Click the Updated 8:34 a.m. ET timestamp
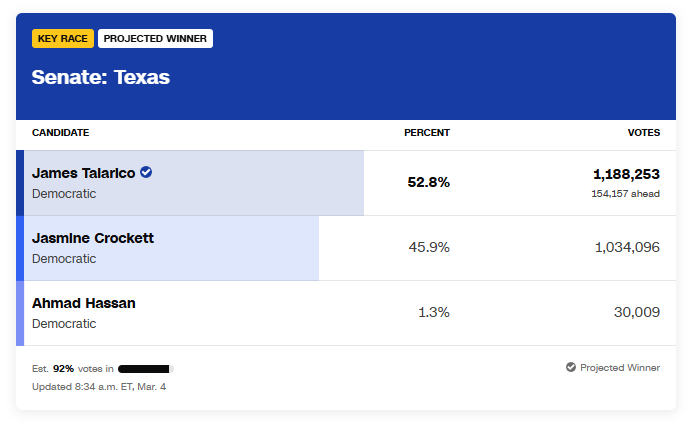The image size is (692, 425). 99,386
